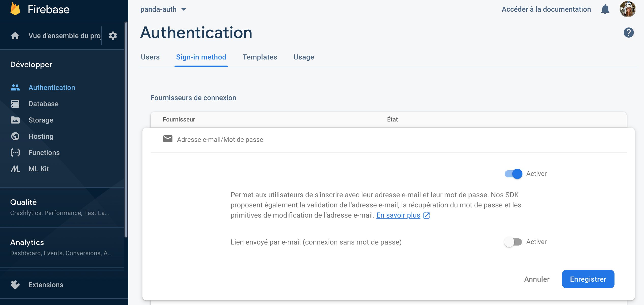Click the Enregistrer button
644x305 pixels.
(588, 279)
